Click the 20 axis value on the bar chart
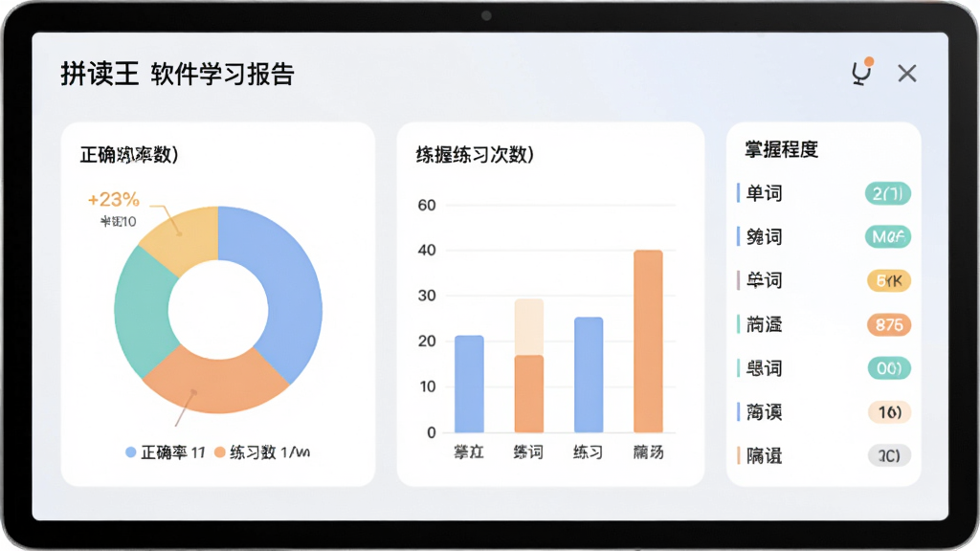Image resolution: width=980 pixels, height=551 pixels. [427, 342]
